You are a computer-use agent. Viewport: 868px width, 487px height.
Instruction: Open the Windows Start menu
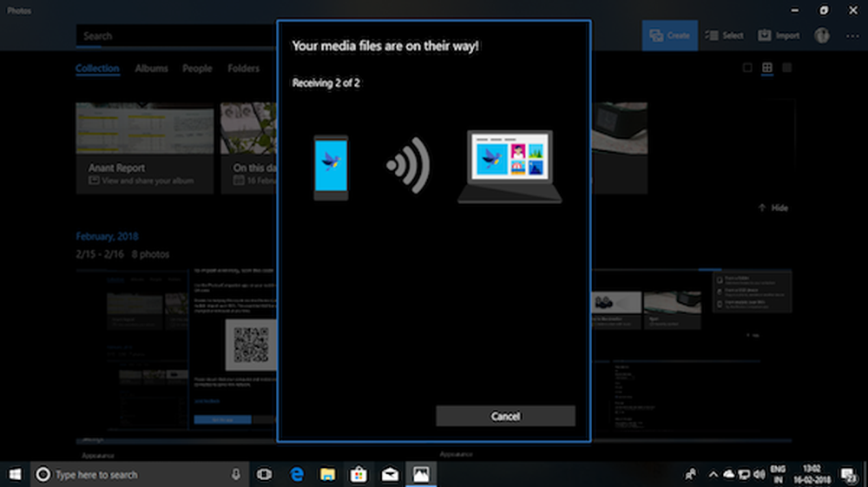(x=15, y=474)
